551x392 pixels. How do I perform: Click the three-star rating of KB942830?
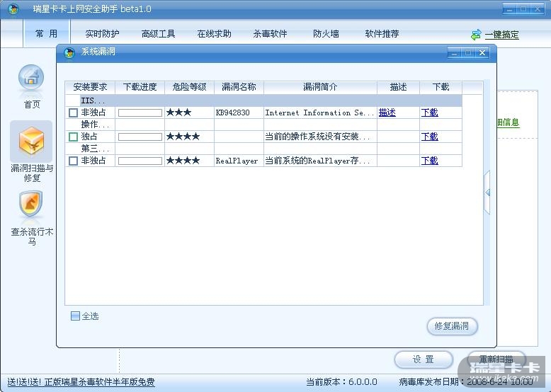[179, 113]
